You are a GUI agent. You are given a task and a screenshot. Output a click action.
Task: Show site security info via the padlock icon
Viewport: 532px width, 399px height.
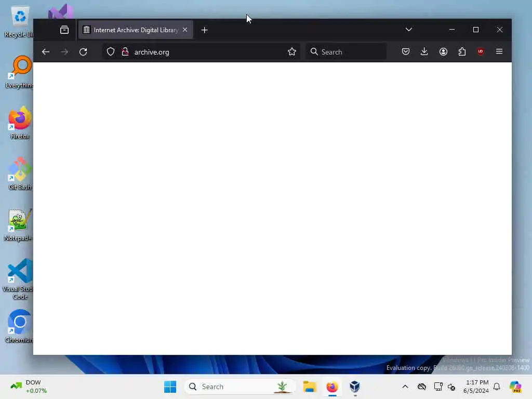[x=125, y=52]
